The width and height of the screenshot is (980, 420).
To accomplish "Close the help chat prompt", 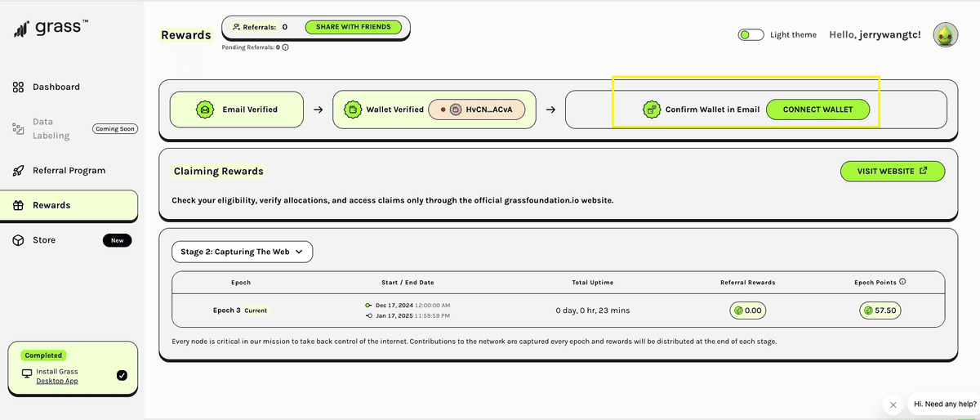I will coord(893,404).
